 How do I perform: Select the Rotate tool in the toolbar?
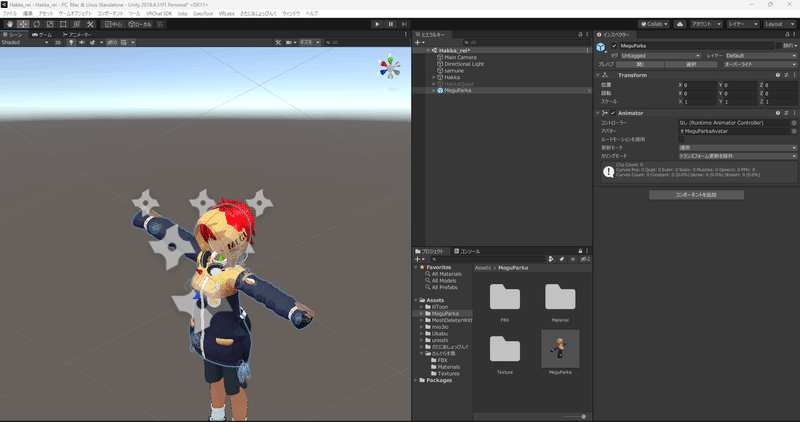(x=36, y=24)
